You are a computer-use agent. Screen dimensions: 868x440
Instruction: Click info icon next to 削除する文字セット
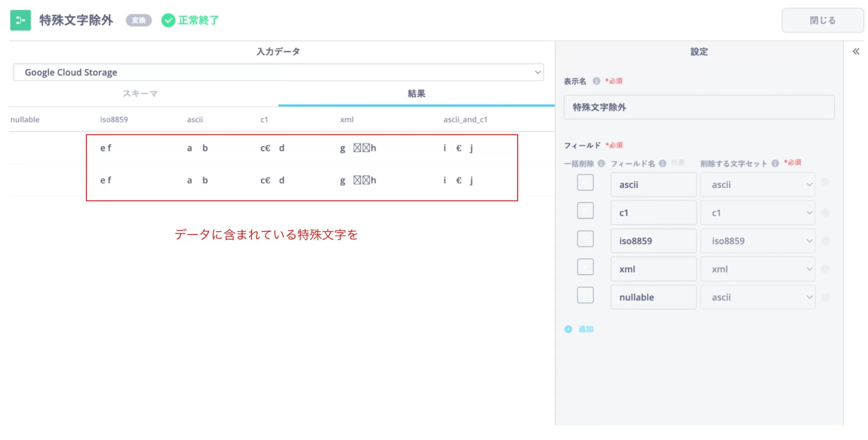click(x=775, y=164)
